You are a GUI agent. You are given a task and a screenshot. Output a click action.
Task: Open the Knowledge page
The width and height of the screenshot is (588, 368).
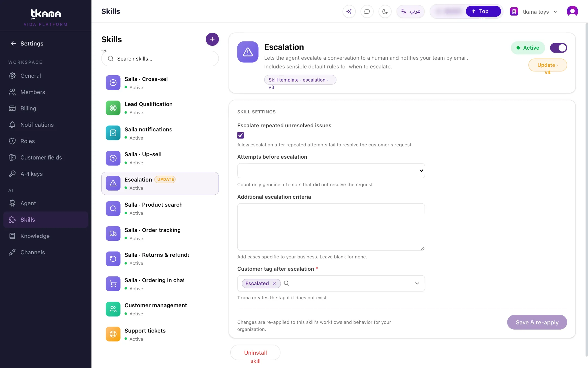tap(46, 236)
